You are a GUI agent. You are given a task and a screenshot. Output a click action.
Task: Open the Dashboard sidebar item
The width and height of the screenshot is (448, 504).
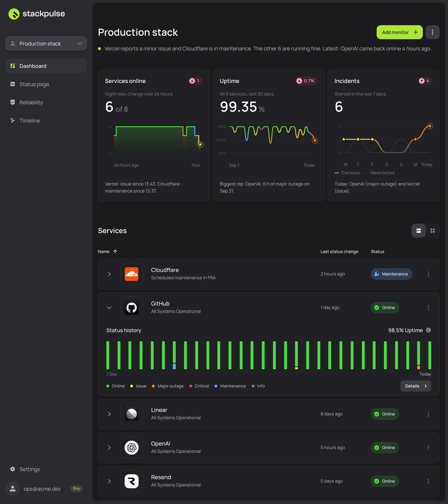[x=46, y=66]
